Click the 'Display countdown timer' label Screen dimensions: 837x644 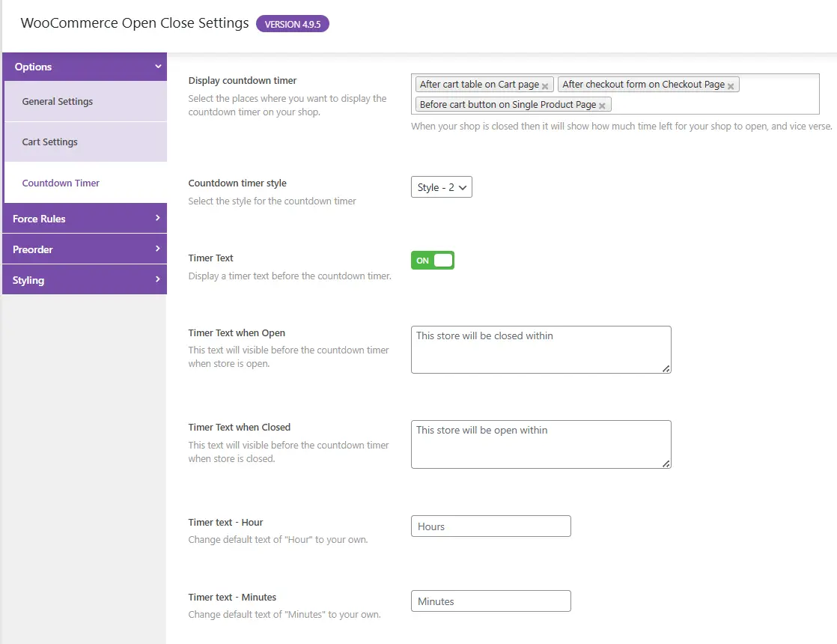[243, 81]
